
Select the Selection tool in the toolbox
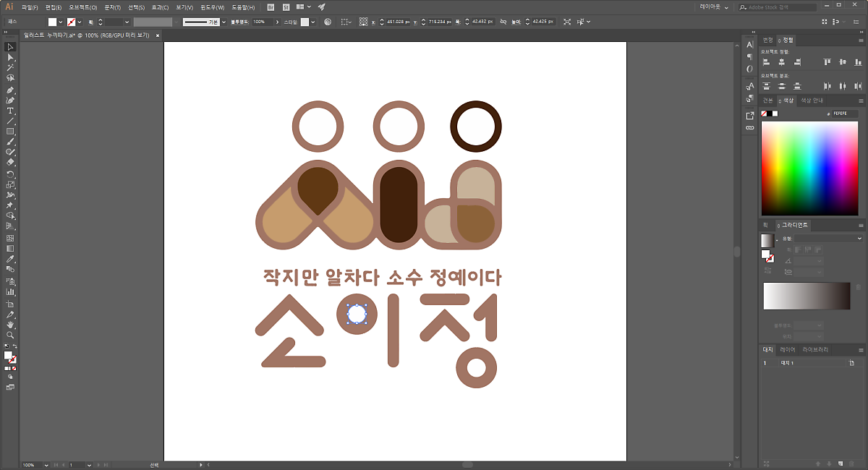pyautogui.click(x=10, y=46)
